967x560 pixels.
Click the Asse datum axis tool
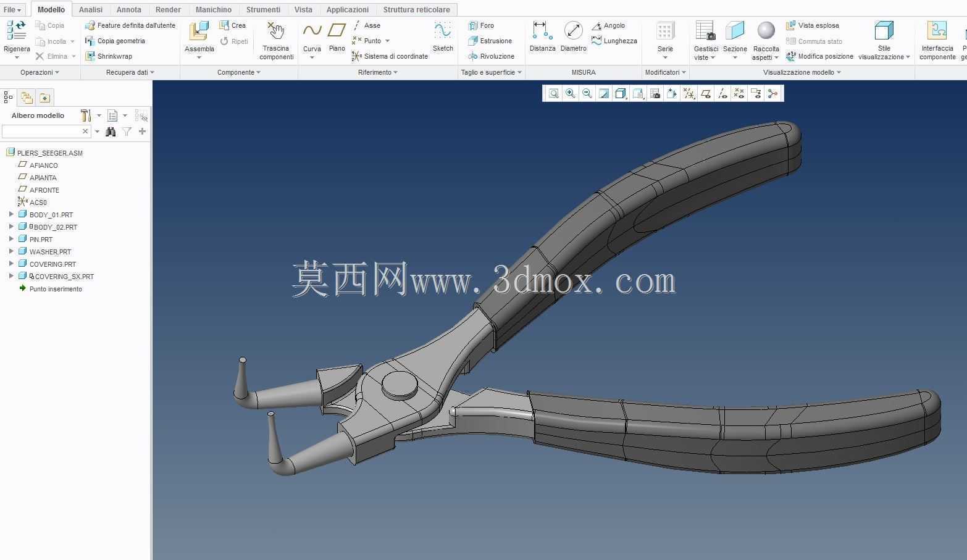click(x=367, y=25)
